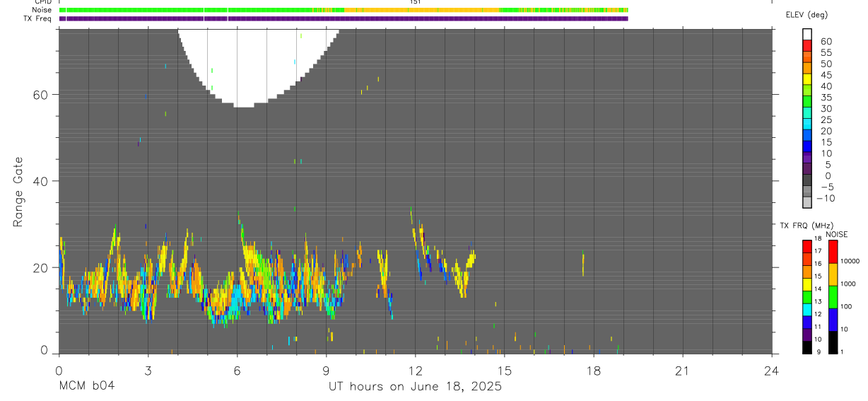Click the 18 hour tick label on x-axis

coord(594,371)
